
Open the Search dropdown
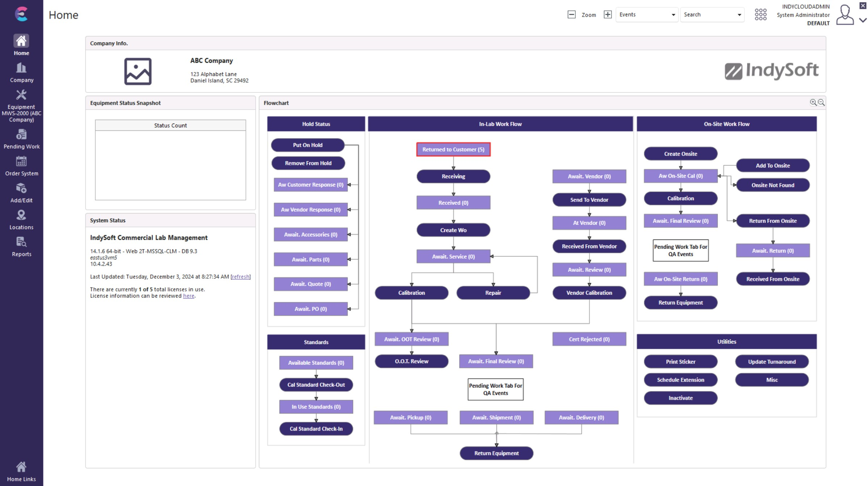pyautogui.click(x=712, y=14)
